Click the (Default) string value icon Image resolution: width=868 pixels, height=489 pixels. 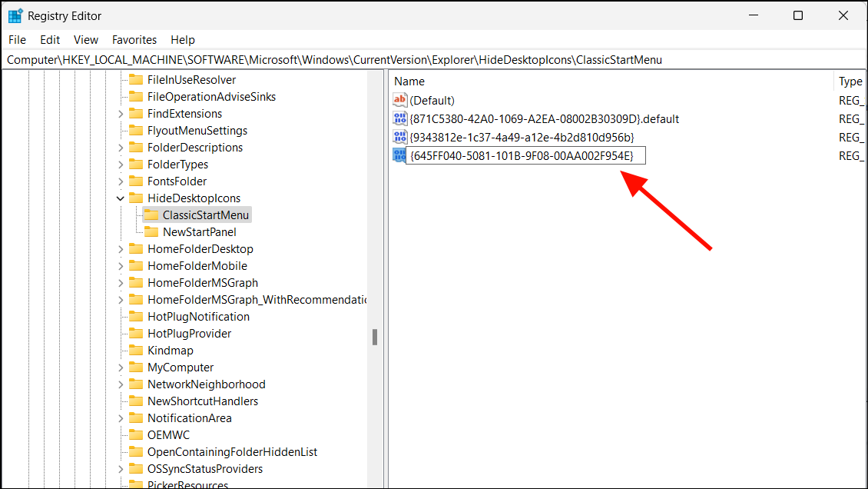(399, 100)
